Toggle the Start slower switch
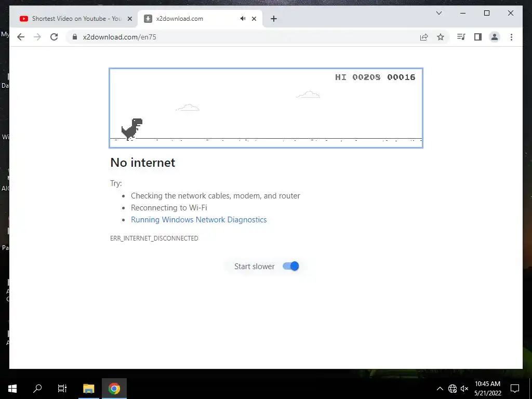Screen dimensions: 532x399 coord(291,267)
